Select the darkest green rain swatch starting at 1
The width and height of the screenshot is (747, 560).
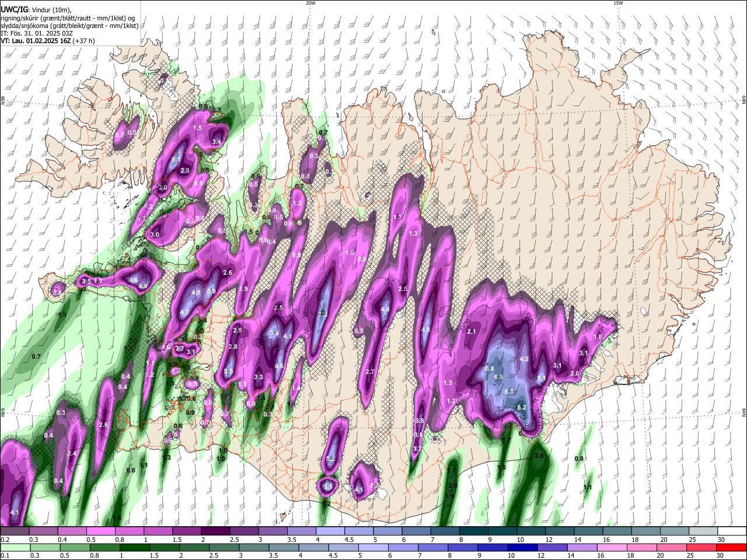(x=133, y=548)
